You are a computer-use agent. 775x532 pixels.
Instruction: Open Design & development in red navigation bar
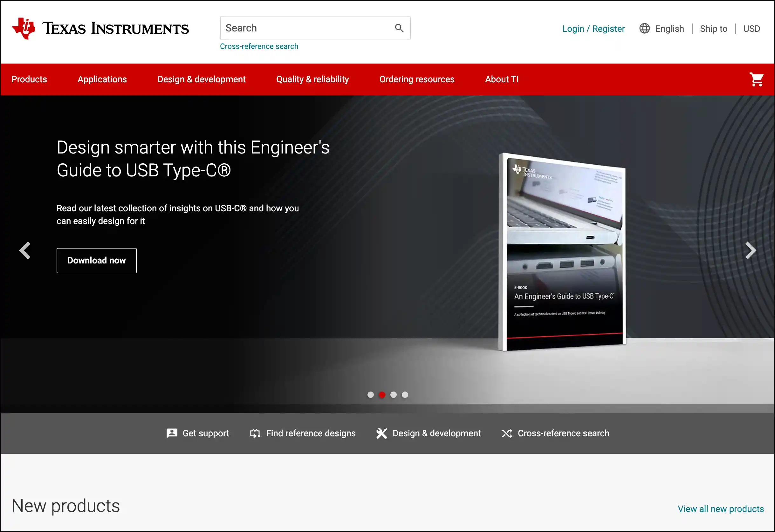(202, 79)
